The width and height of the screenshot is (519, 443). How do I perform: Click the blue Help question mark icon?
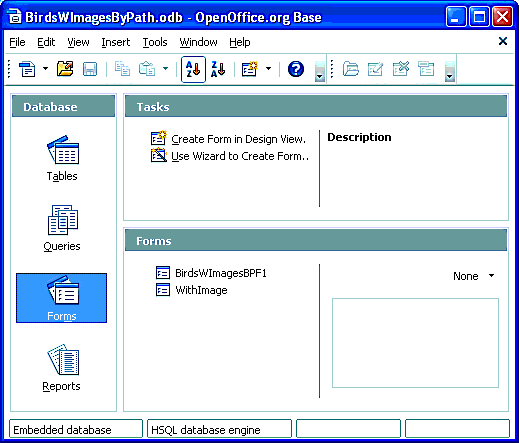pyautogui.click(x=296, y=69)
